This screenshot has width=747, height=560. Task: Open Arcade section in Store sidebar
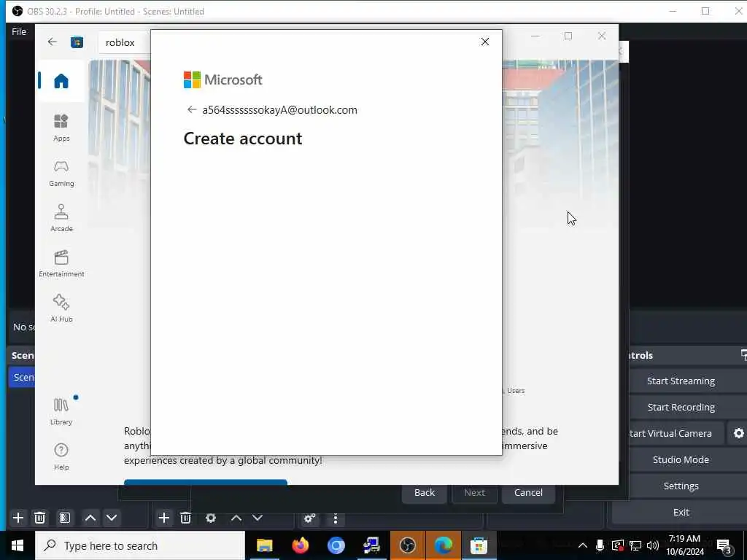pyautogui.click(x=61, y=219)
